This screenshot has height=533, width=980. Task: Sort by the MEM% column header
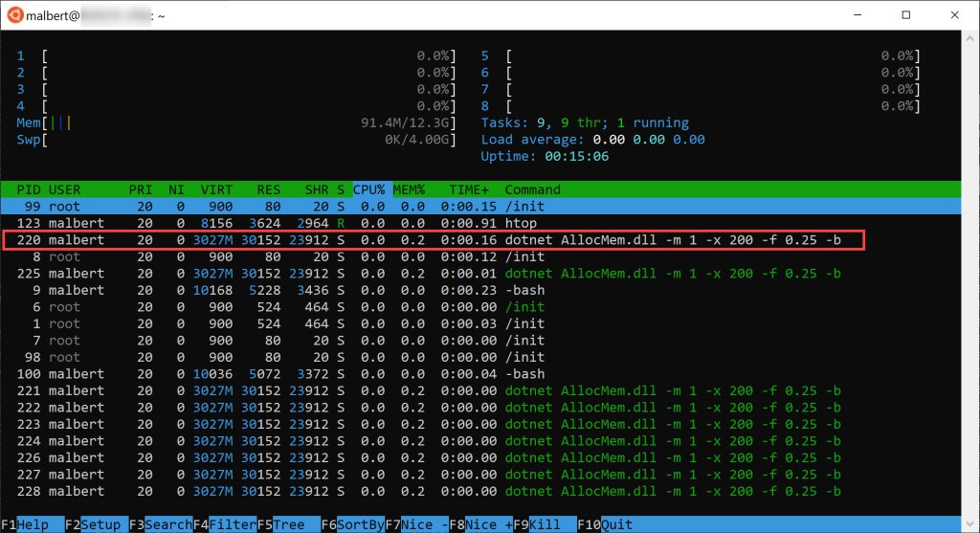tap(409, 189)
